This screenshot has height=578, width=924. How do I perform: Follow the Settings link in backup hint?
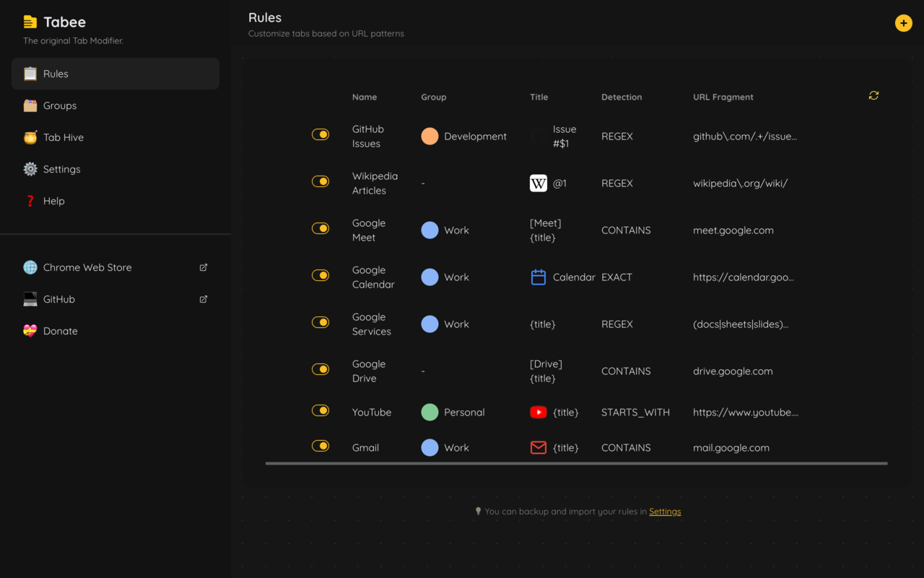click(665, 512)
